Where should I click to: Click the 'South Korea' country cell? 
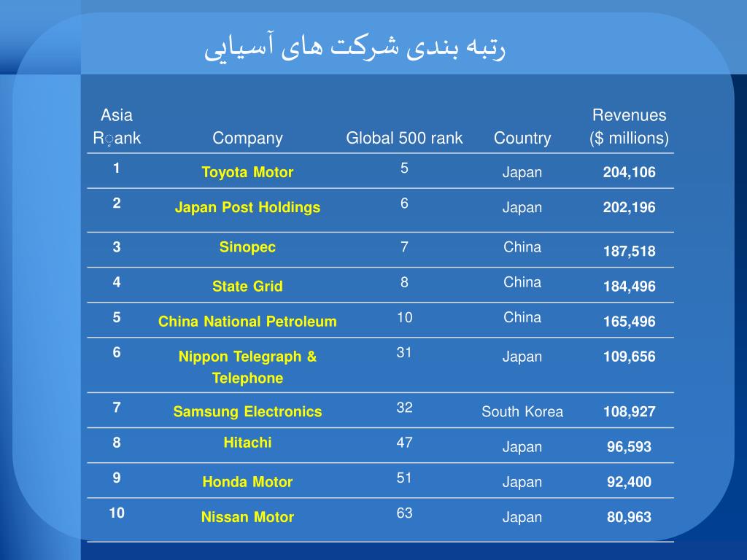(x=522, y=411)
